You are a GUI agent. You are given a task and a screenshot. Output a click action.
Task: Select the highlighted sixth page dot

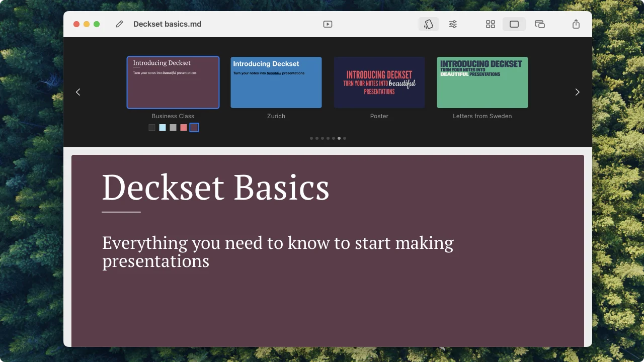point(339,138)
